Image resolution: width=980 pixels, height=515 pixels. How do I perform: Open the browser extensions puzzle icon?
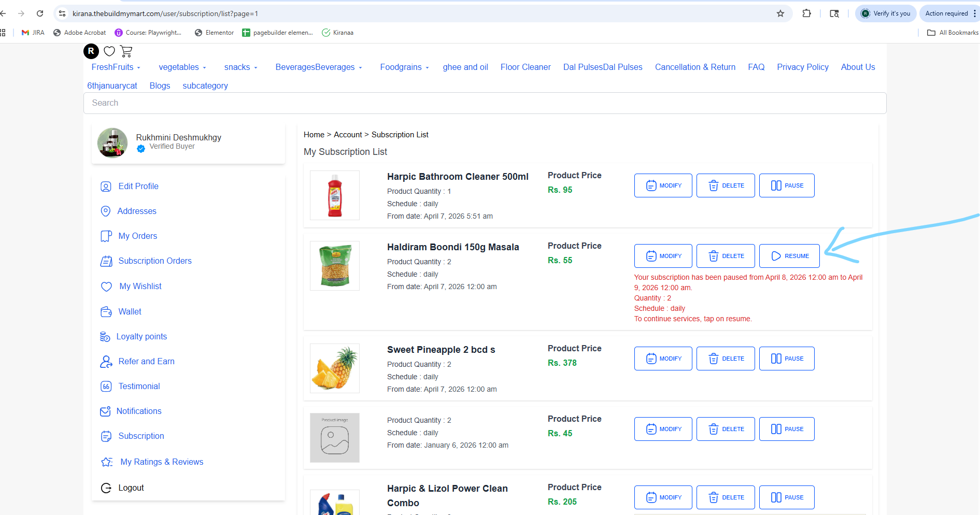[x=807, y=13]
